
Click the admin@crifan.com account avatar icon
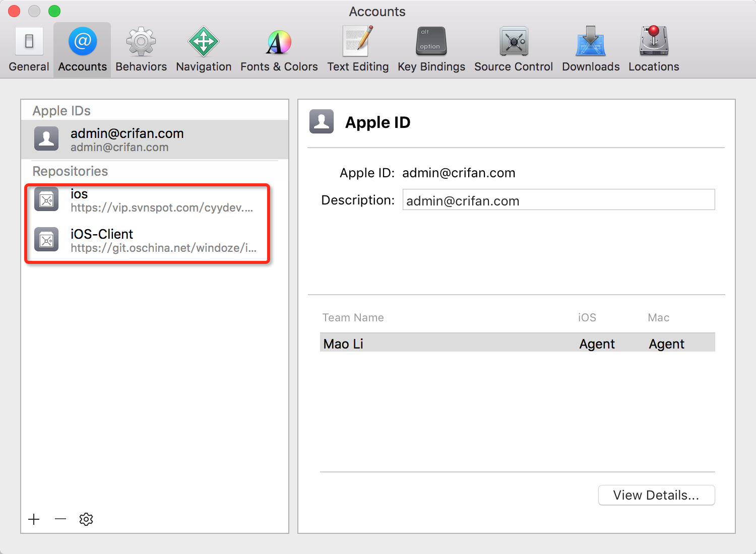(x=46, y=139)
